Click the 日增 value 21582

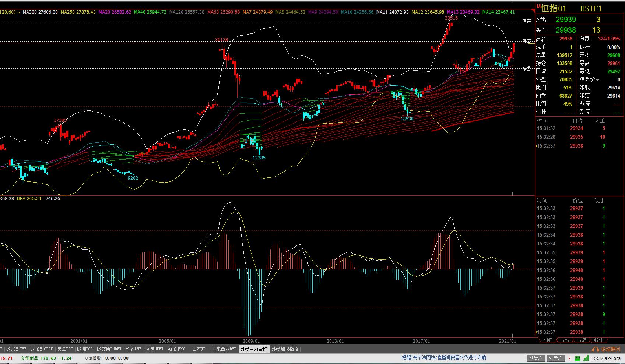[x=566, y=71]
